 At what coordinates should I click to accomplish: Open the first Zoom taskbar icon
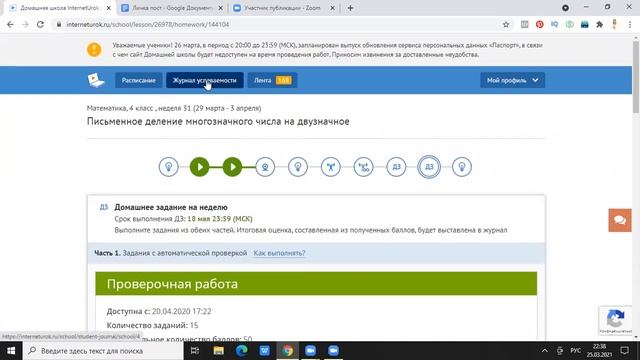tap(310, 351)
